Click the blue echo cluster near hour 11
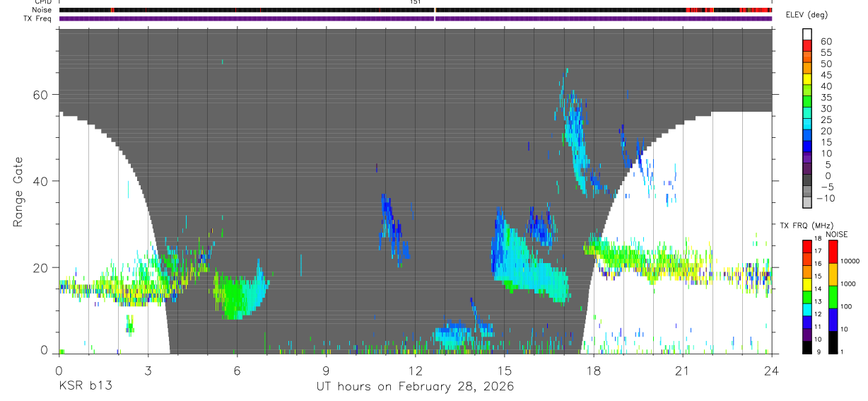The width and height of the screenshot is (868, 401). (x=393, y=229)
